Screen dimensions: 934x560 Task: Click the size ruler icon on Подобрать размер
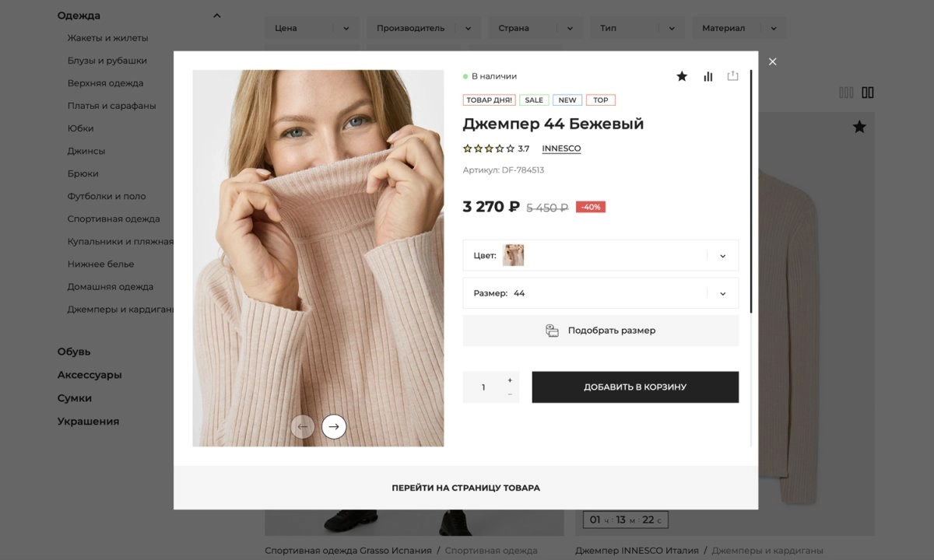[552, 330]
